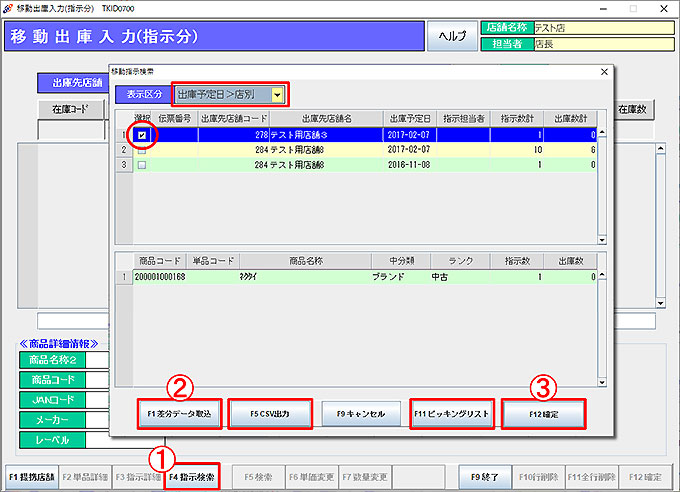Open the ヘルプ button
680x492 pixels.
452,36
